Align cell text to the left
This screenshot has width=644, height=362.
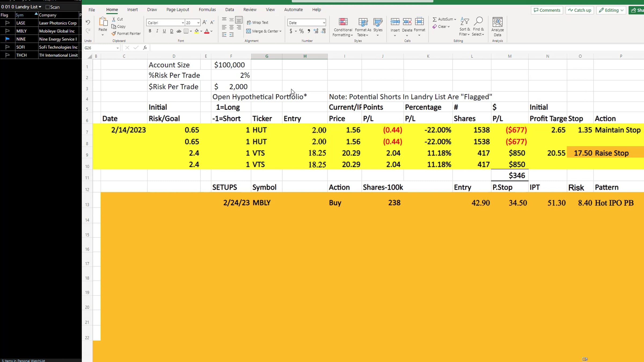(224, 27)
